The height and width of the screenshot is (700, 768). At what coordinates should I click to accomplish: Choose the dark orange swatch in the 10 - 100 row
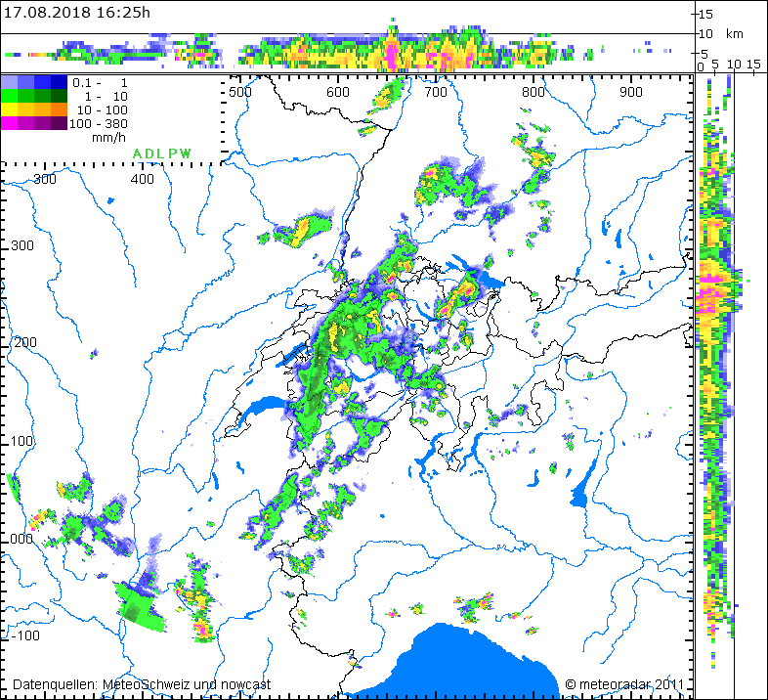click(59, 109)
